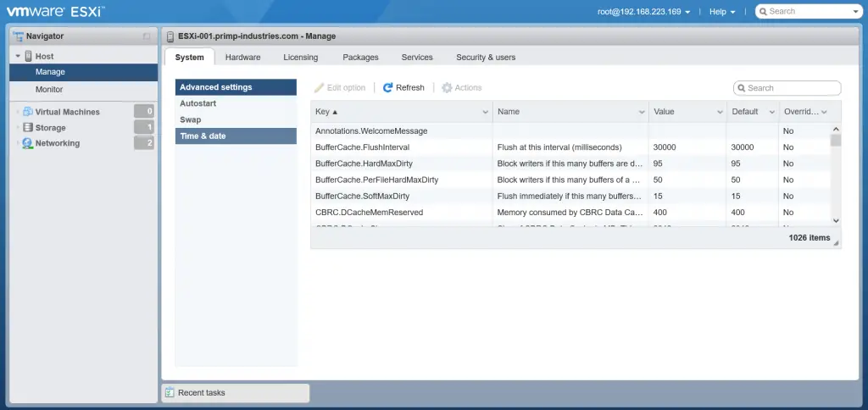Click the Refresh arrow icon

(387, 87)
